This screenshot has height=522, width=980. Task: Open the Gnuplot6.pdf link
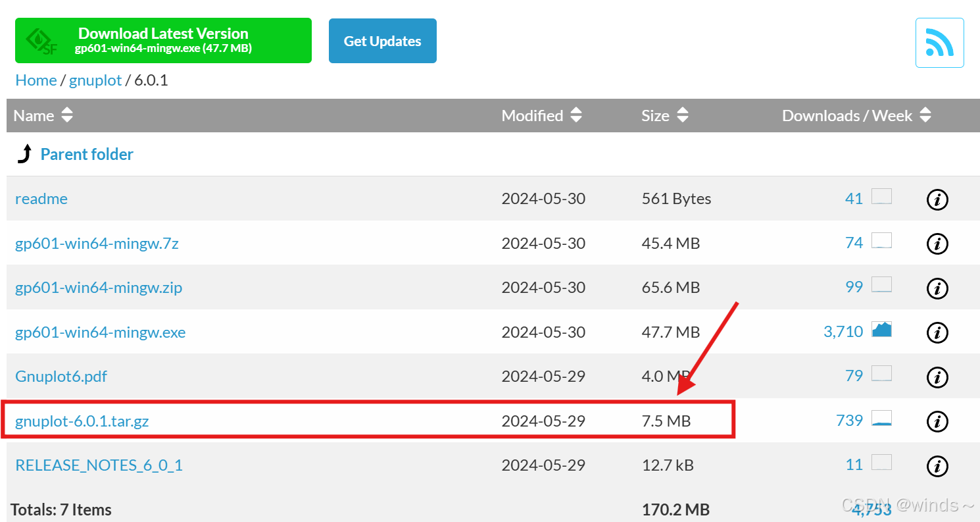click(61, 377)
